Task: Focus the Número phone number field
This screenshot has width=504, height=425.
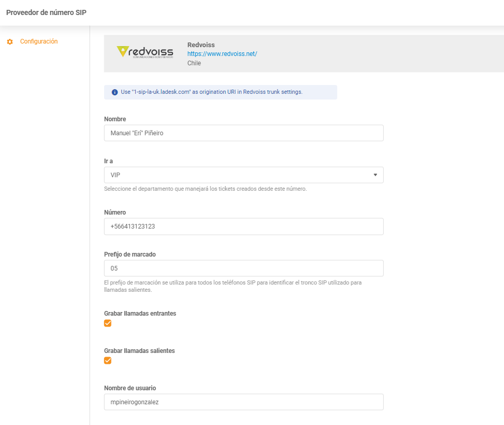Action: tap(243, 226)
